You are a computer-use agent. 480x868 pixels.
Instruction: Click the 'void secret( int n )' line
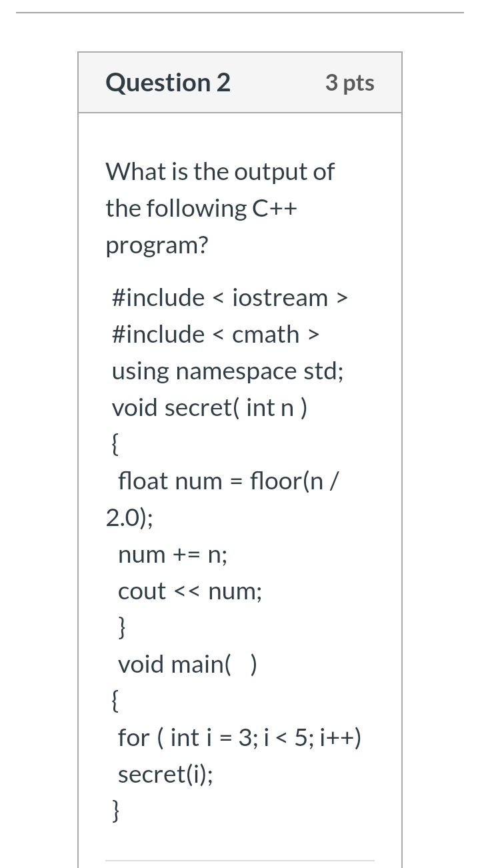209,407
